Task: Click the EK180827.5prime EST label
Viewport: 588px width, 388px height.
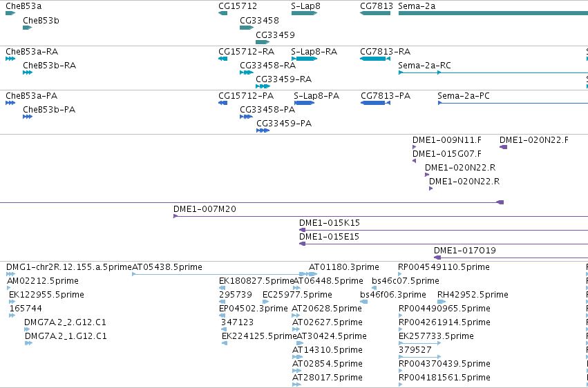Action: tap(256, 281)
